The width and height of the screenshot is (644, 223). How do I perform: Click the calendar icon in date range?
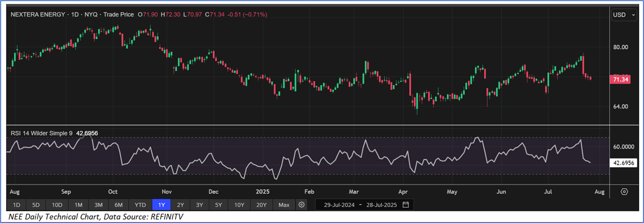[x=405, y=205]
